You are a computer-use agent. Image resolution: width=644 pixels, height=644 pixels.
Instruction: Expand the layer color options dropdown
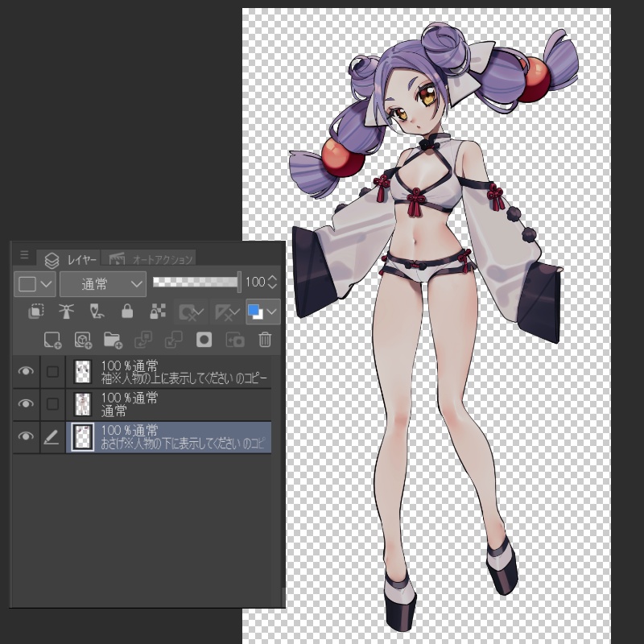[34, 283]
